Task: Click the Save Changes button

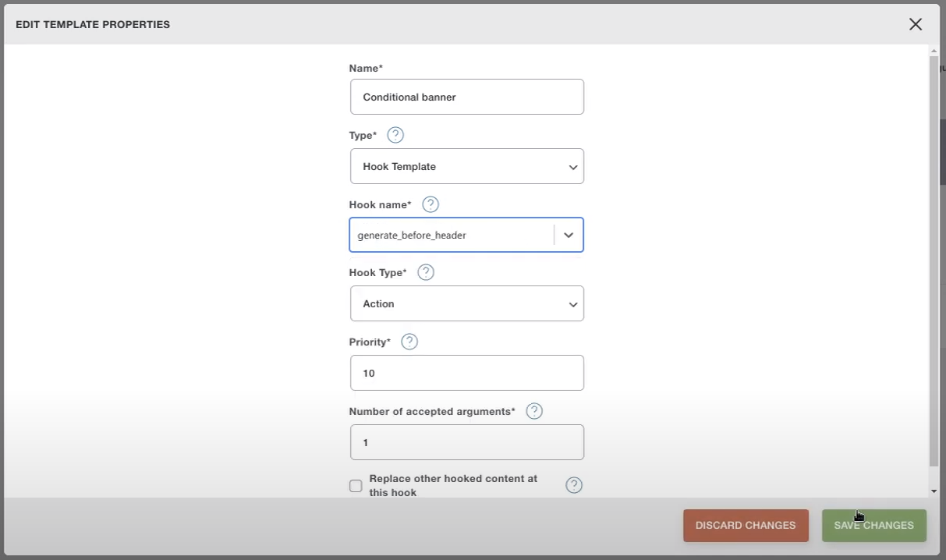Action: tap(873, 525)
